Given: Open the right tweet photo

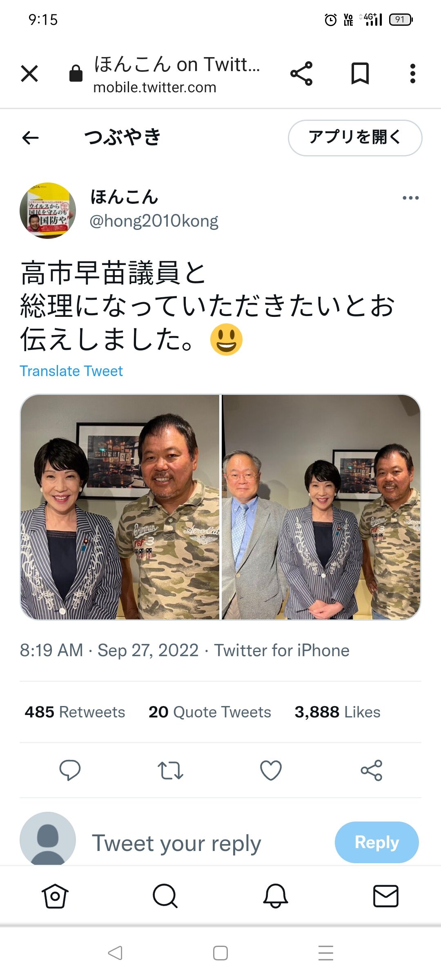Looking at the screenshot, I should 321,507.
